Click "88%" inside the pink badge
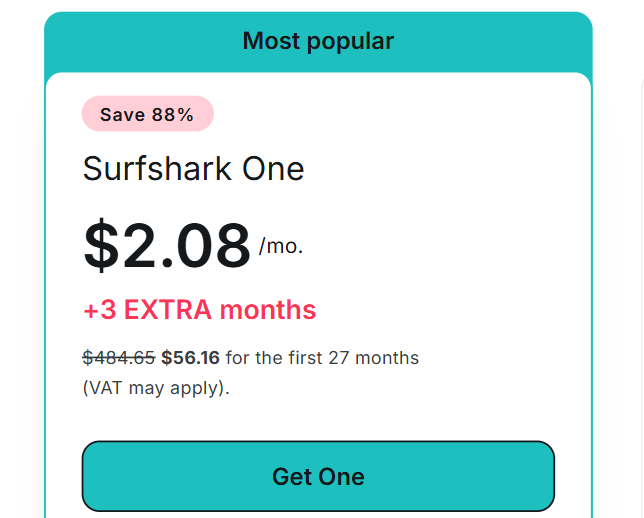 pos(172,114)
